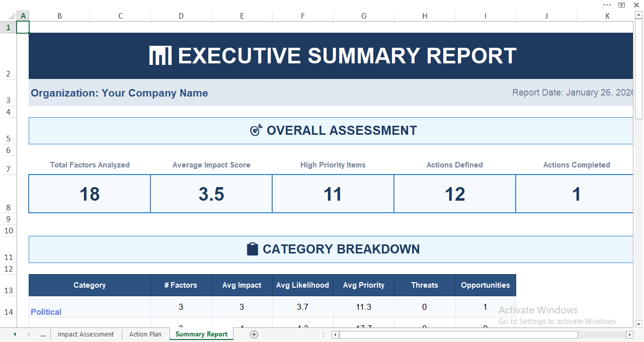Select the Summary Report sheet tab
644x342 pixels.
[201, 334]
